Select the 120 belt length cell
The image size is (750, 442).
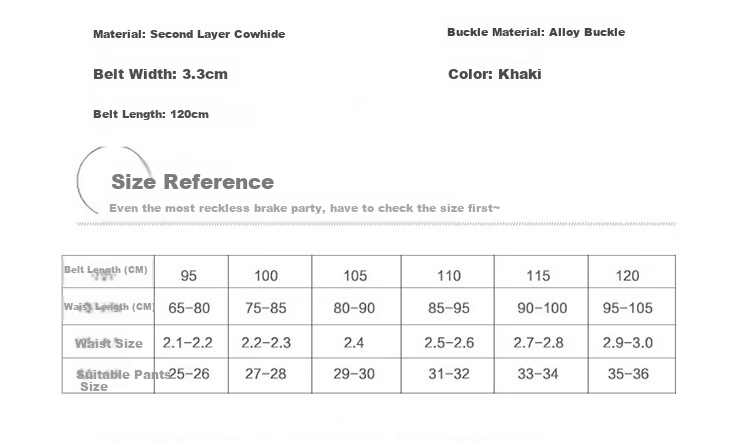[632, 272]
